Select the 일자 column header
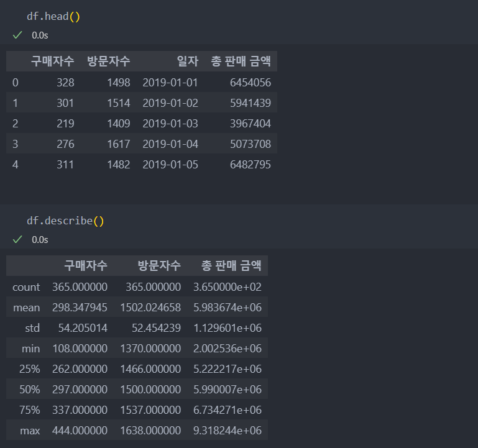This screenshot has width=478, height=448. pos(188,61)
